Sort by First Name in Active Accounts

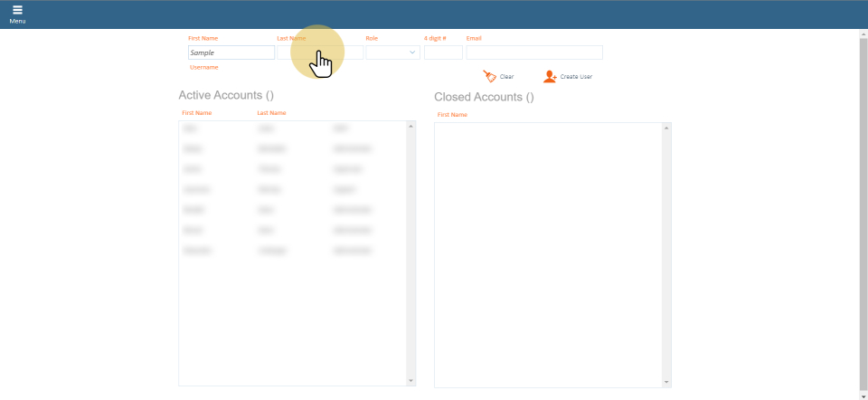pos(196,113)
